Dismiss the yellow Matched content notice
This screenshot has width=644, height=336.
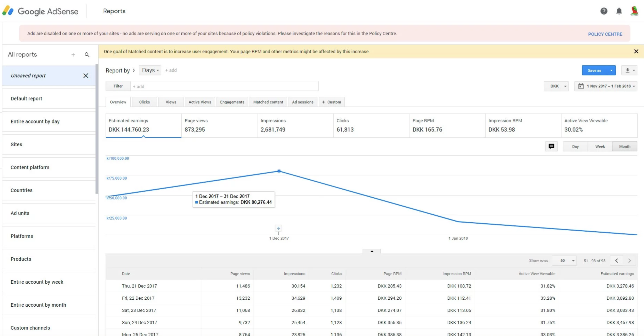(636, 51)
